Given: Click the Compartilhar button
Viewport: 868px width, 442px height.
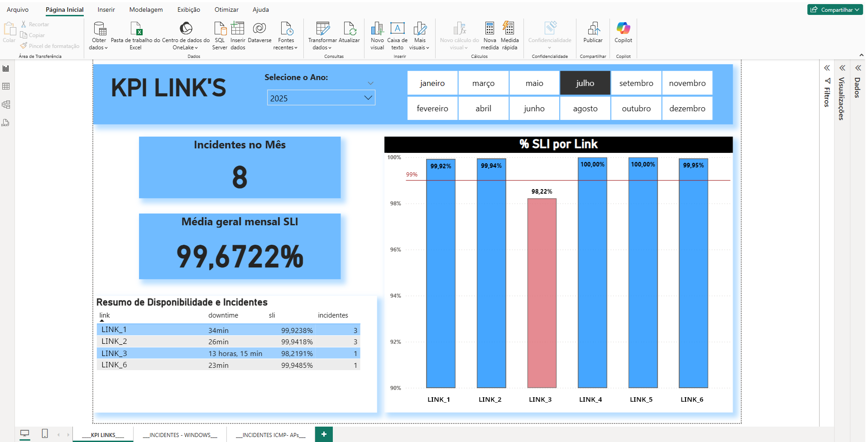Looking at the screenshot, I should coord(834,9).
